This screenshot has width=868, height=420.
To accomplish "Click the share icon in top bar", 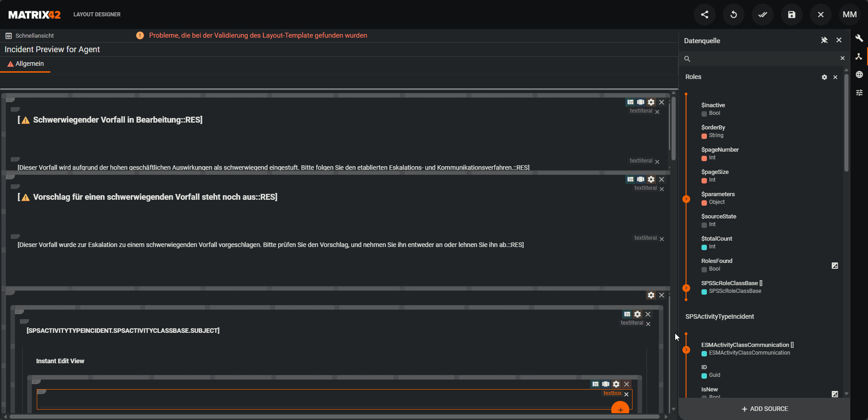I will point(704,15).
